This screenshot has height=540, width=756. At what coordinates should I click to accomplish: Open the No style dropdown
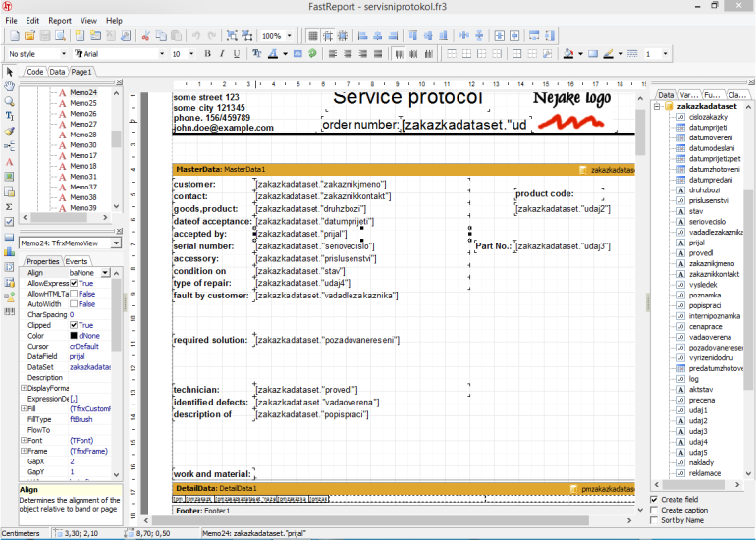pos(63,54)
